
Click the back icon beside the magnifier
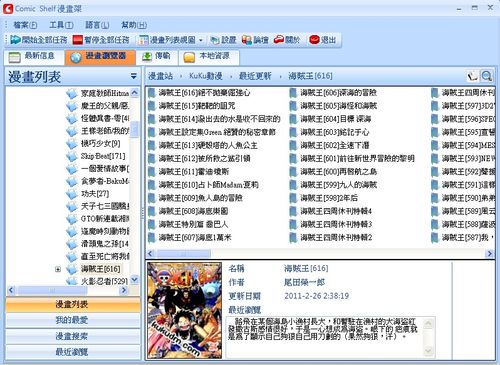[472, 76]
